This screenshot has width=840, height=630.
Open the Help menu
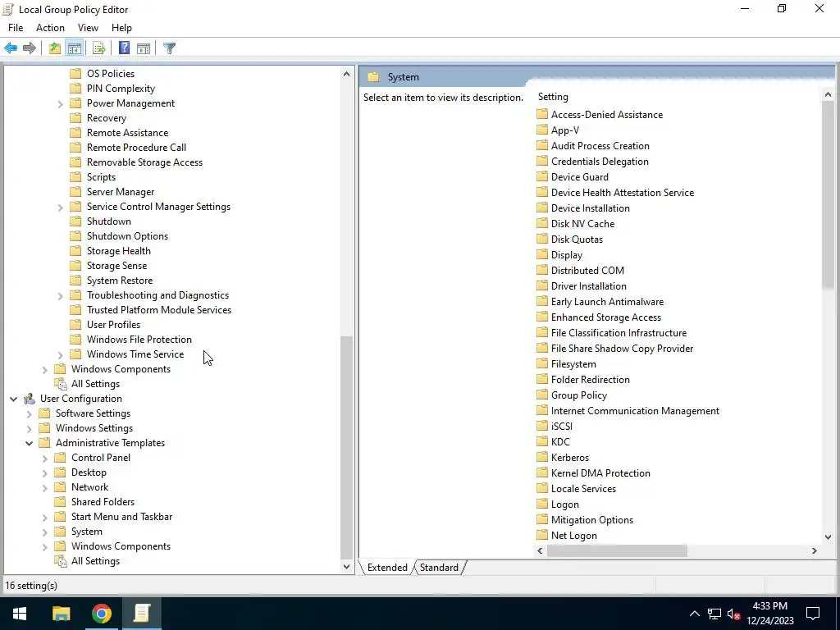click(121, 28)
